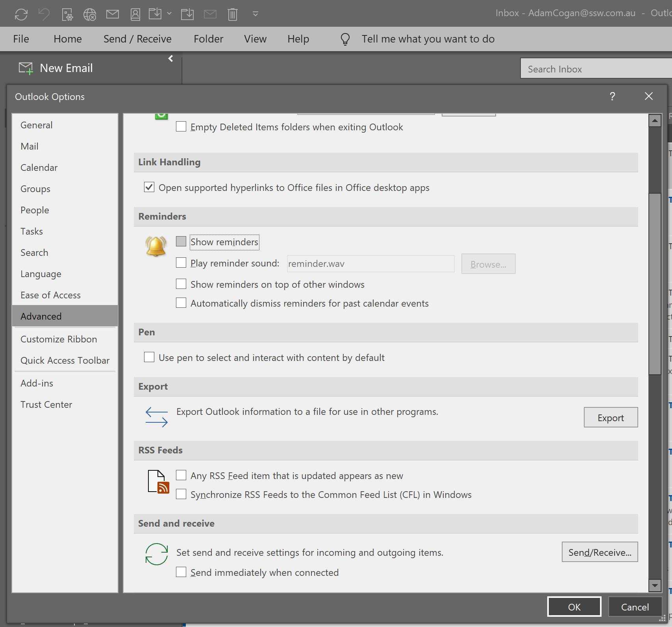The image size is (672, 627).
Task: Enable the Show reminders checkbox
Action: pos(181,242)
